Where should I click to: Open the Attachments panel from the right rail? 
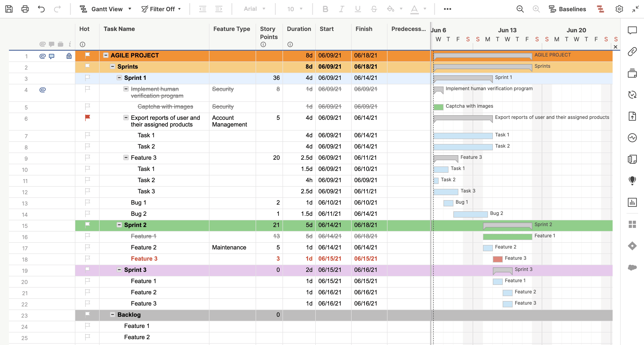633,52
